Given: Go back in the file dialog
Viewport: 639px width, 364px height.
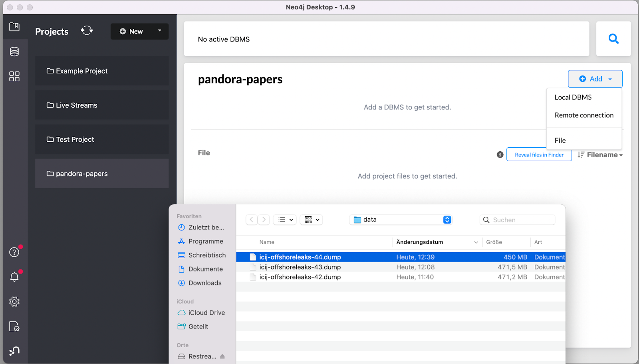Looking at the screenshot, I should (x=252, y=220).
